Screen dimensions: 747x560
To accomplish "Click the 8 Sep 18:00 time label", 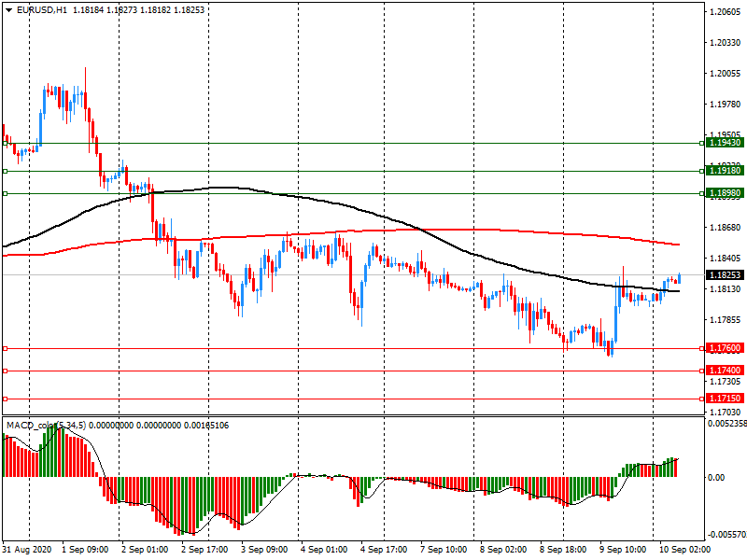I will 562,550.
